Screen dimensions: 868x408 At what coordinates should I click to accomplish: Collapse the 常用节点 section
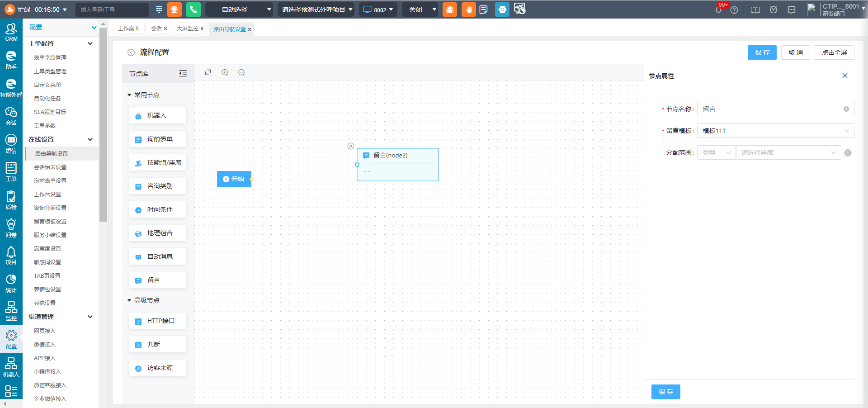point(143,95)
